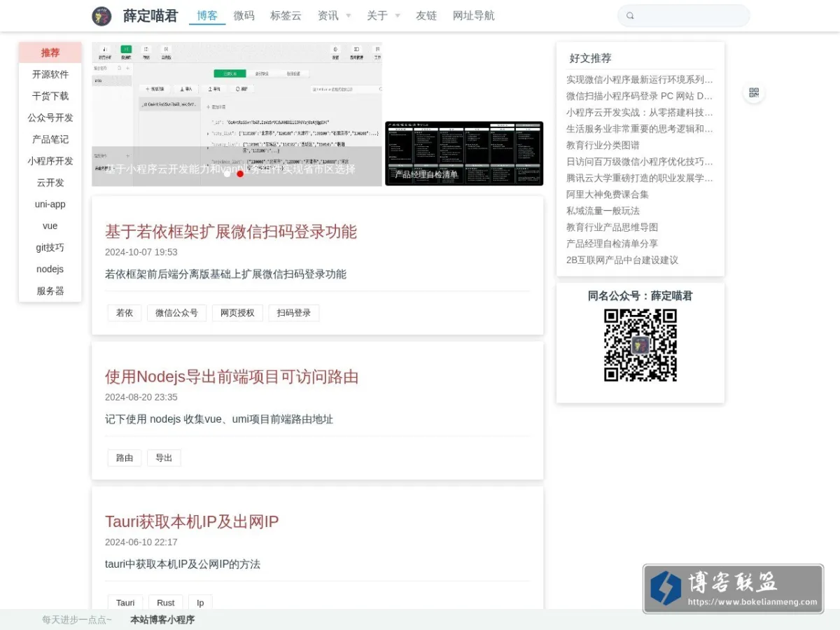
Task: Open 微信扫描小程序码登录 PC 网站 link
Action: (x=640, y=96)
